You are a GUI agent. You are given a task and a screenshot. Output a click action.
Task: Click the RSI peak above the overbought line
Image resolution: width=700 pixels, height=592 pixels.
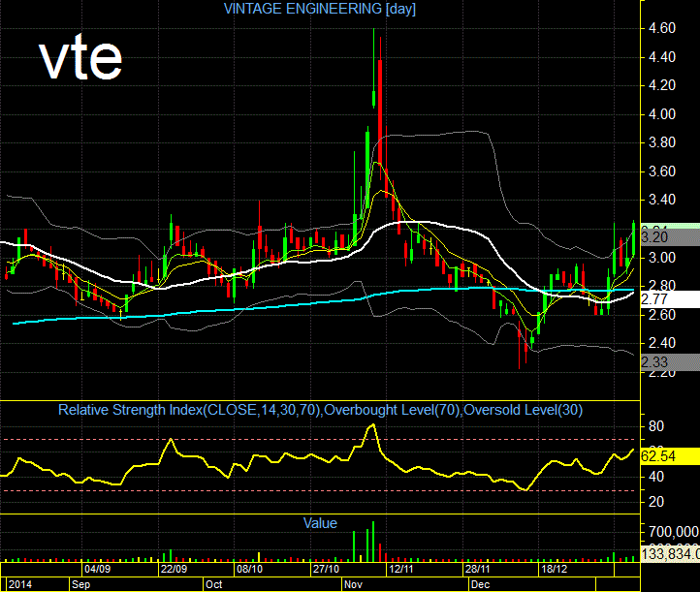coord(371,426)
